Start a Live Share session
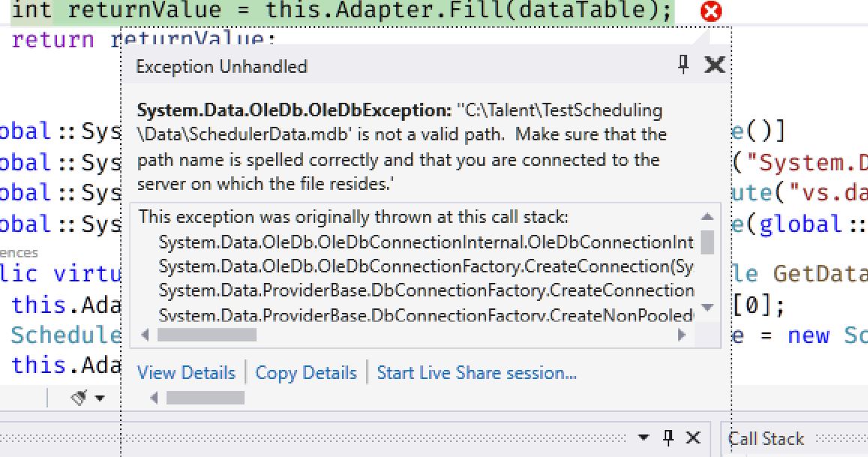This screenshot has width=868, height=457. 476,373
